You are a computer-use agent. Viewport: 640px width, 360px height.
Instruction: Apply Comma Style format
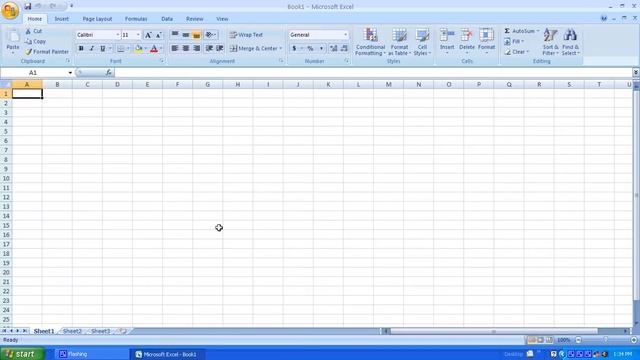click(x=321, y=49)
